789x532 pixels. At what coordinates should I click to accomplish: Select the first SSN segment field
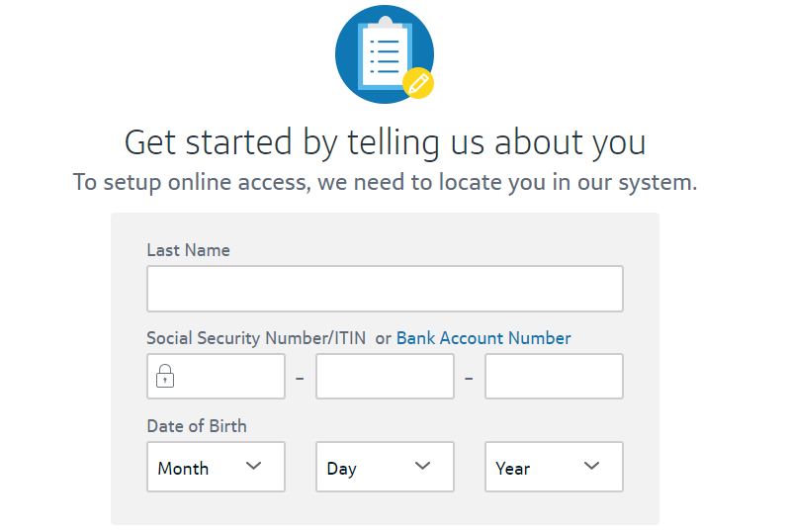click(x=216, y=377)
